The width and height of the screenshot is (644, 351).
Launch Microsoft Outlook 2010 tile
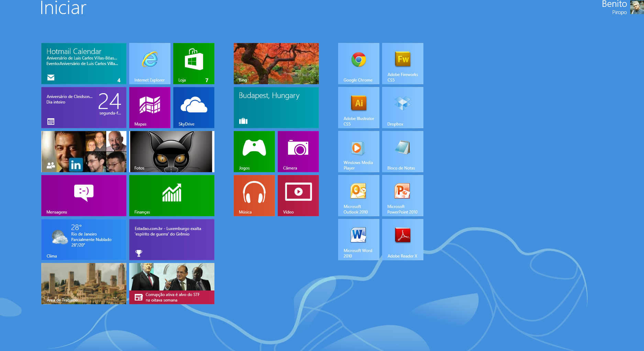tap(358, 196)
